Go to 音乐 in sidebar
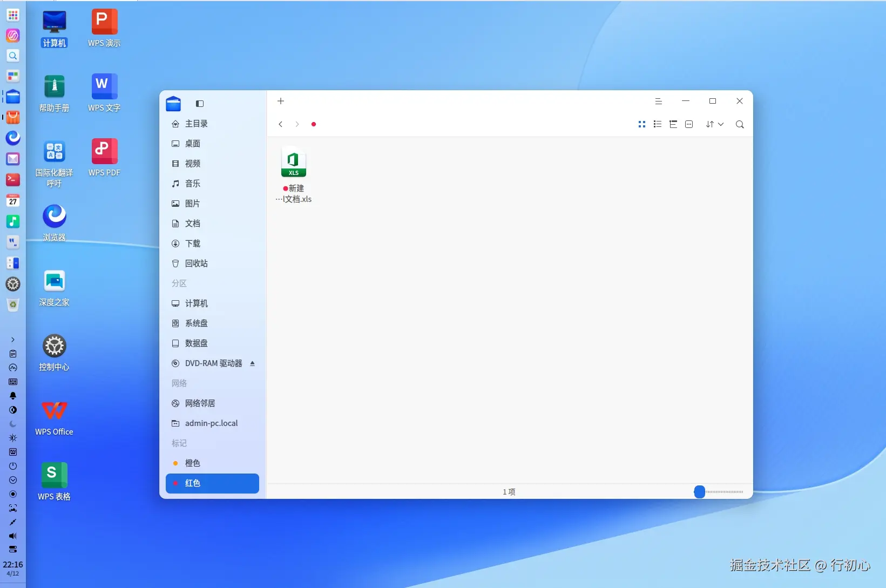Viewport: 886px width, 588px height. pyautogui.click(x=212, y=184)
